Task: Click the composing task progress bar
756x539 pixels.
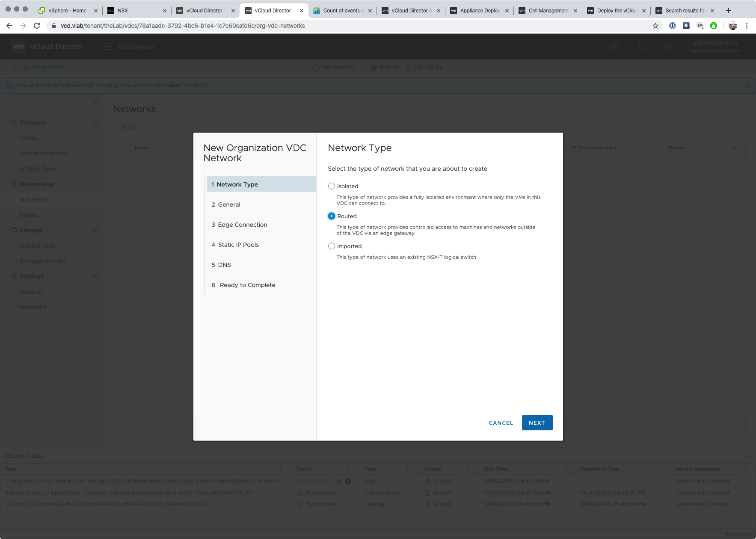Action: tap(311, 481)
